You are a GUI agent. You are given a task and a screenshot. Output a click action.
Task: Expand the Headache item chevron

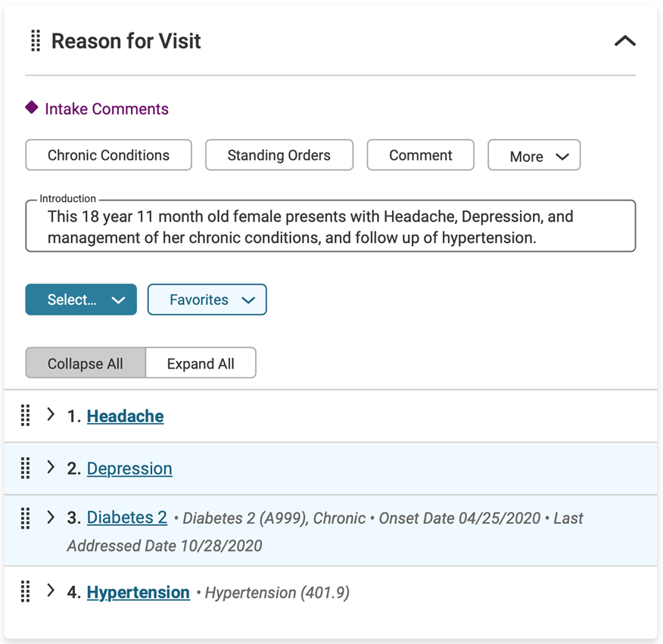coord(51,415)
